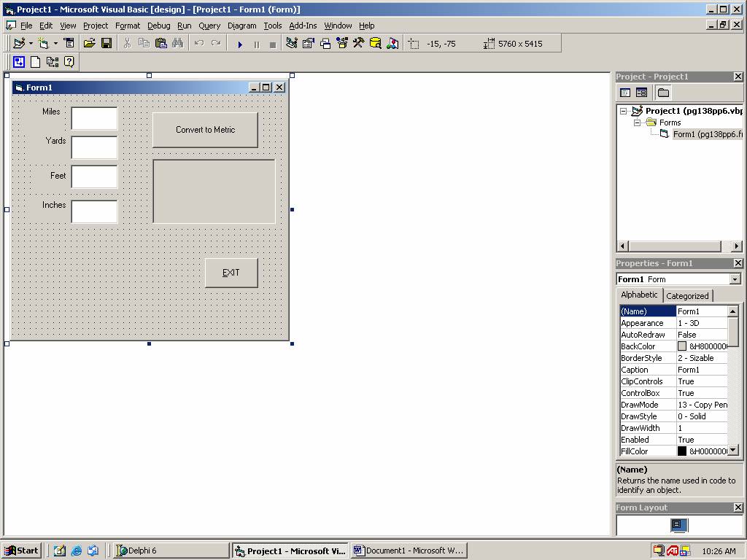Click the EXIT button on Form1
Image resolution: width=747 pixels, height=560 pixels.
pos(231,273)
